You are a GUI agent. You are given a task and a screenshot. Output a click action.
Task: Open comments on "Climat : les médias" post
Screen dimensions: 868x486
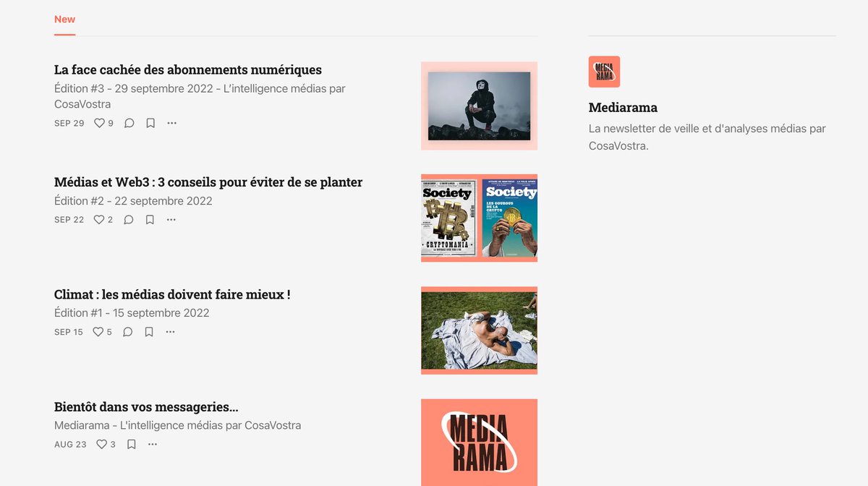click(128, 332)
